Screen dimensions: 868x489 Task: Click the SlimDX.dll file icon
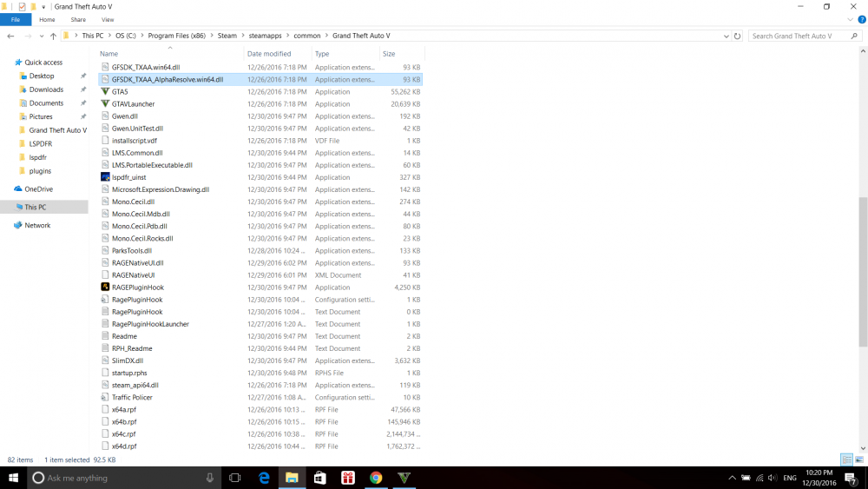(105, 360)
